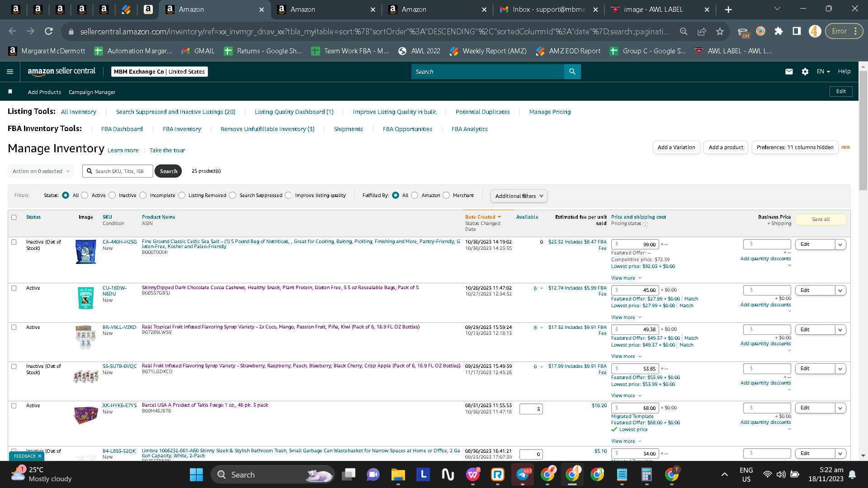Open the wifi network tray icon
Viewport: 868px width, 488px height.
click(x=767, y=474)
